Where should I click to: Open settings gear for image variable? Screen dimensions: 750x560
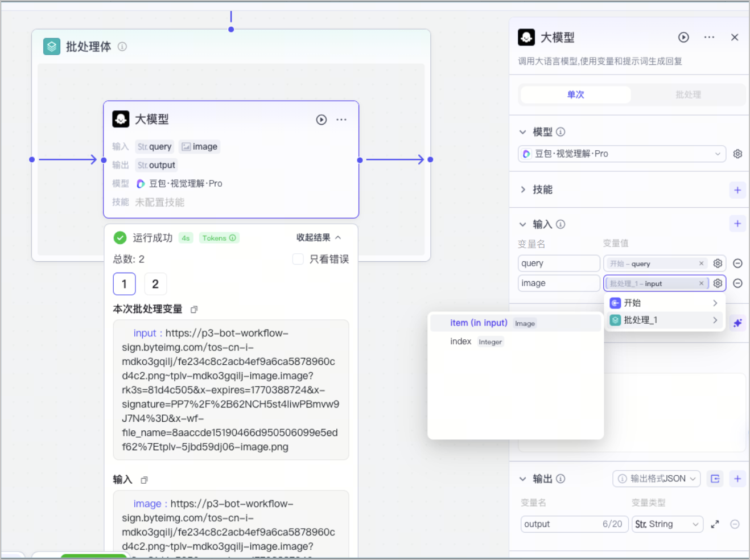[718, 283]
